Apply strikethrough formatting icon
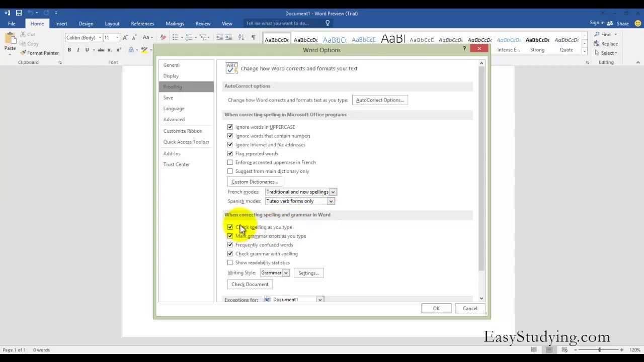 pyautogui.click(x=101, y=50)
